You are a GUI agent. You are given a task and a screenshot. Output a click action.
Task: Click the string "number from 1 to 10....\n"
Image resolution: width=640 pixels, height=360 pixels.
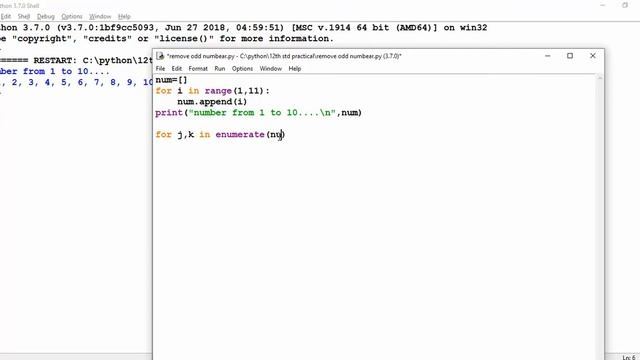[x=262, y=113]
